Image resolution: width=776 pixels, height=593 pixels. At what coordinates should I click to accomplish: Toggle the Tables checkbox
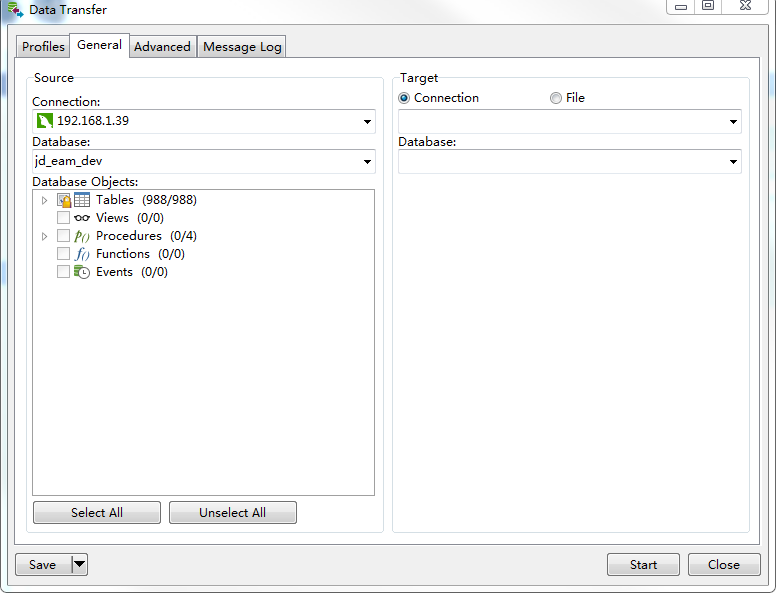pyautogui.click(x=64, y=200)
